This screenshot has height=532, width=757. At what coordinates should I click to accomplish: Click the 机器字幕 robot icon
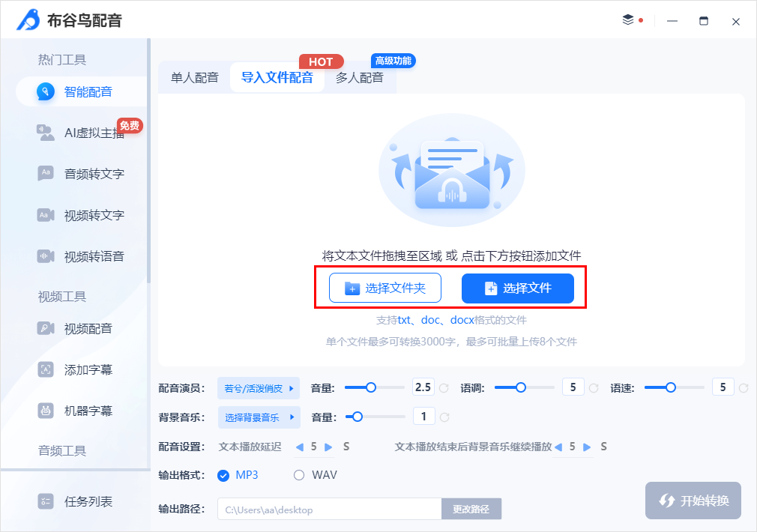tap(46, 411)
